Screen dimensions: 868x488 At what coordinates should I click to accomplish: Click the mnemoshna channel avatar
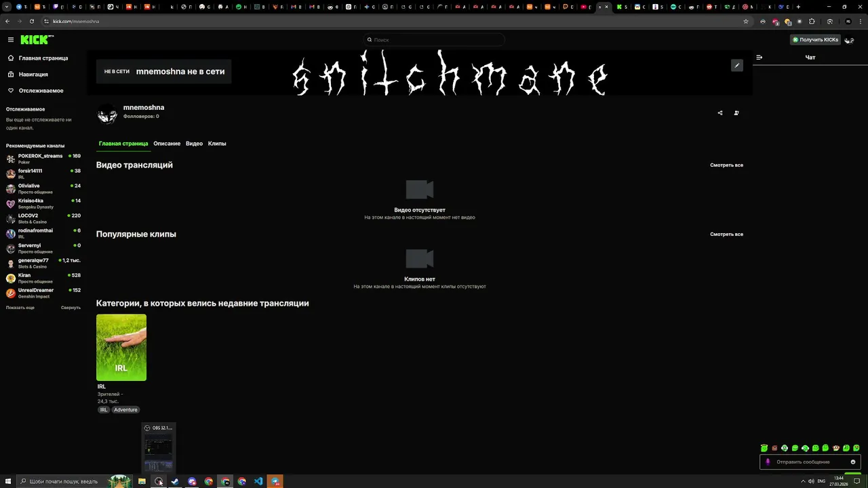107,115
